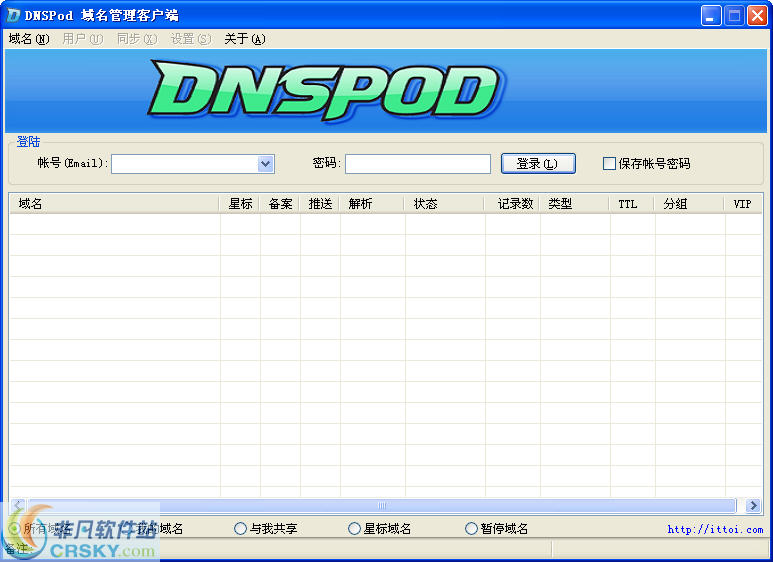Sort by the 备案 column header
This screenshot has height=562, width=773.
coord(280,204)
